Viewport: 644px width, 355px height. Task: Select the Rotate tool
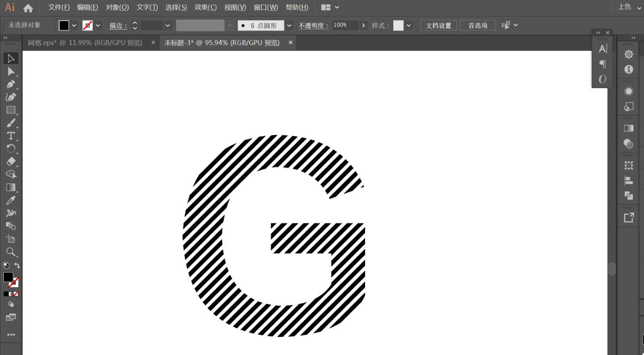tap(11, 149)
